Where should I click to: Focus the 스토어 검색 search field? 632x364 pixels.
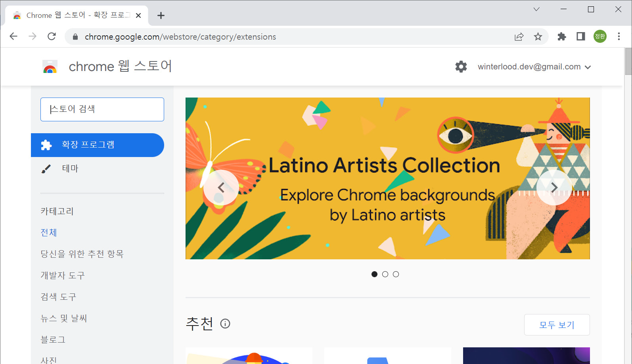(102, 109)
